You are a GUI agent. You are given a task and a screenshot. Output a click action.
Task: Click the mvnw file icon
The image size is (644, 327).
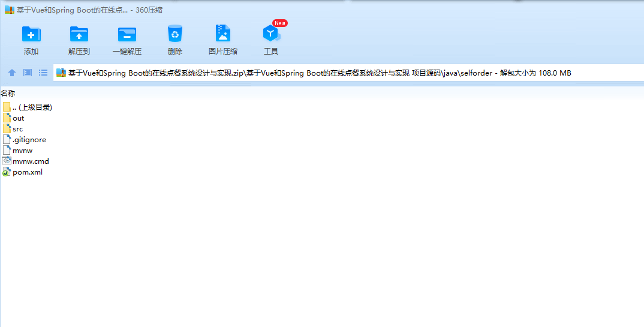click(7, 151)
